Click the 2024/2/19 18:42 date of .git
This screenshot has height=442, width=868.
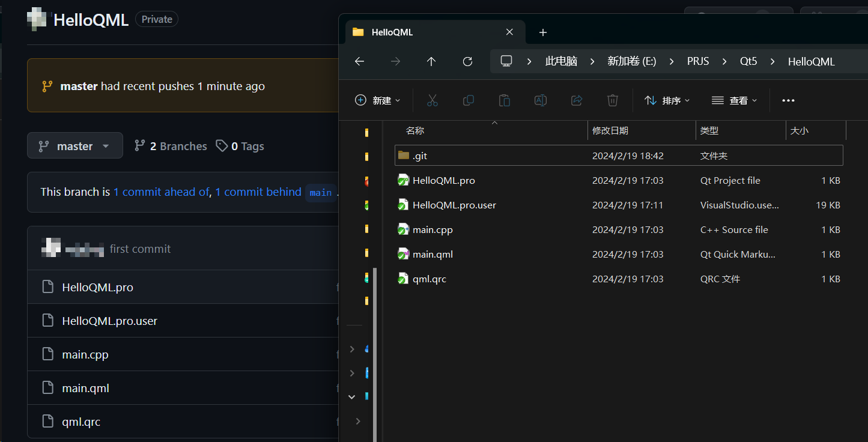tap(628, 156)
